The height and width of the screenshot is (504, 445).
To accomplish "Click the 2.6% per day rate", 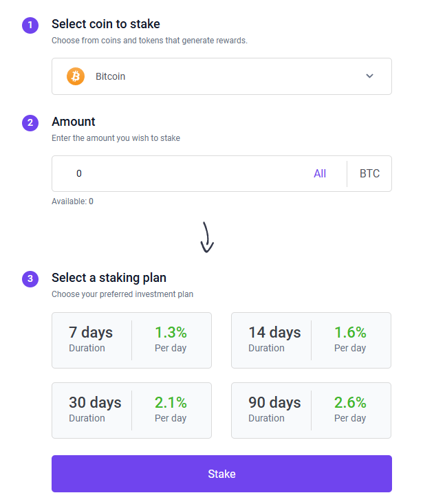I will click(x=350, y=403).
